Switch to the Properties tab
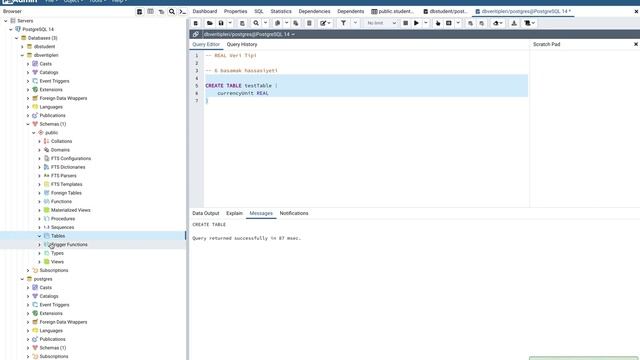 click(x=236, y=11)
